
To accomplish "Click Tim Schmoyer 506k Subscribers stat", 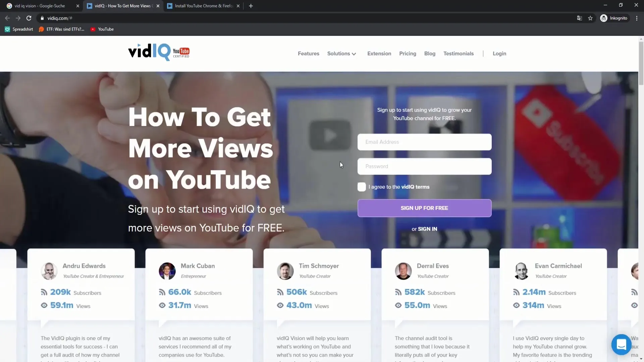I will click(307, 292).
